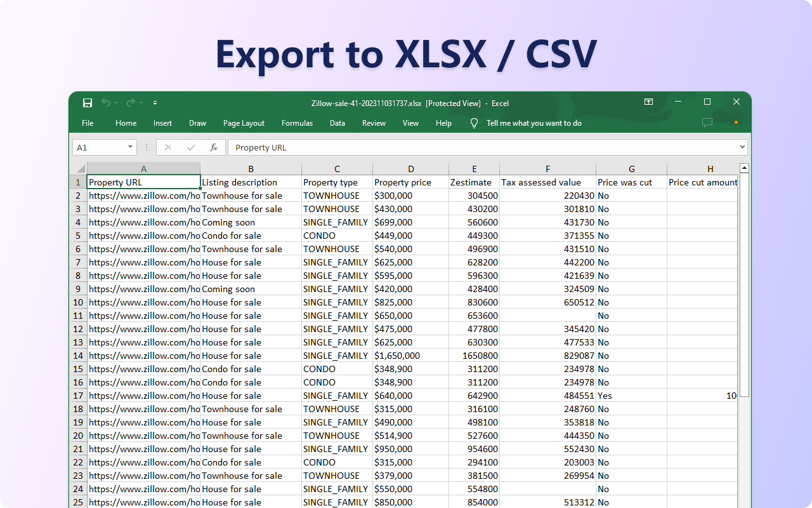812x508 pixels.
Task: Click the Comments speech bubble icon
Action: point(707,123)
